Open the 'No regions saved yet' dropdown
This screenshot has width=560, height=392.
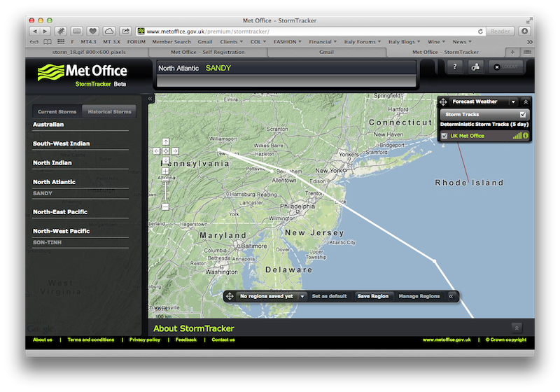click(x=302, y=296)
